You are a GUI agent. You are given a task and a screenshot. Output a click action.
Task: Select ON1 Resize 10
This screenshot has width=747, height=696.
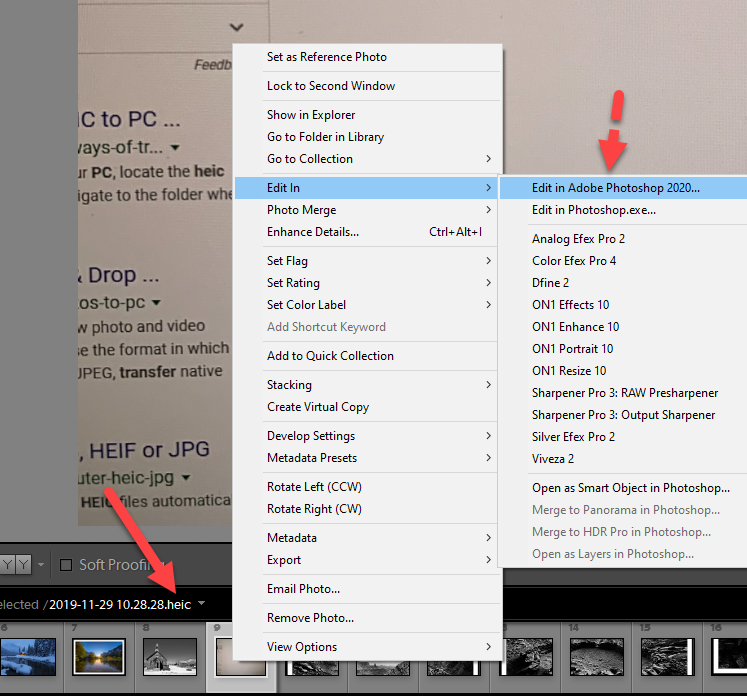coord(623,370)
